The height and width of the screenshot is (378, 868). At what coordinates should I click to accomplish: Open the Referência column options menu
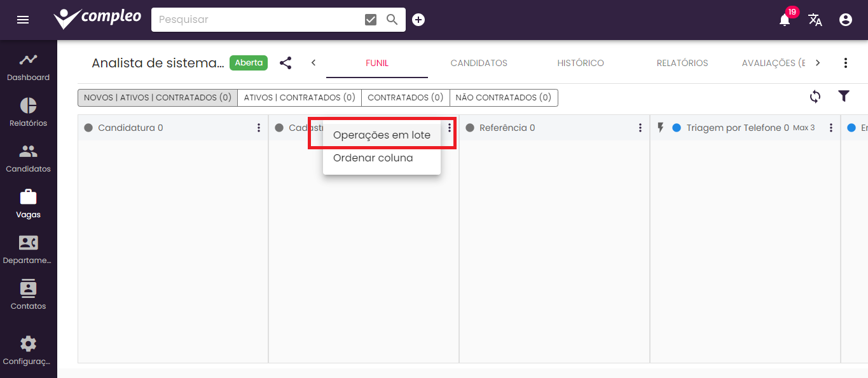tap(640, 127)
